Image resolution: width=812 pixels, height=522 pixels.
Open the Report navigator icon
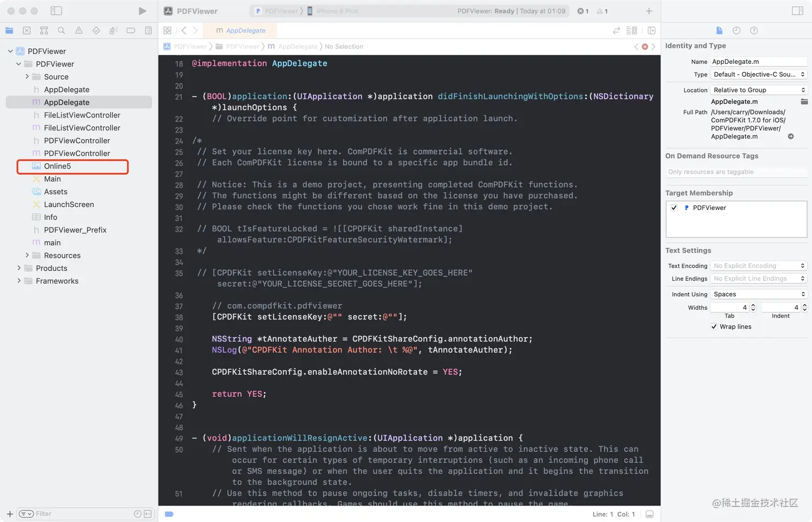click(x=148, y=31)
